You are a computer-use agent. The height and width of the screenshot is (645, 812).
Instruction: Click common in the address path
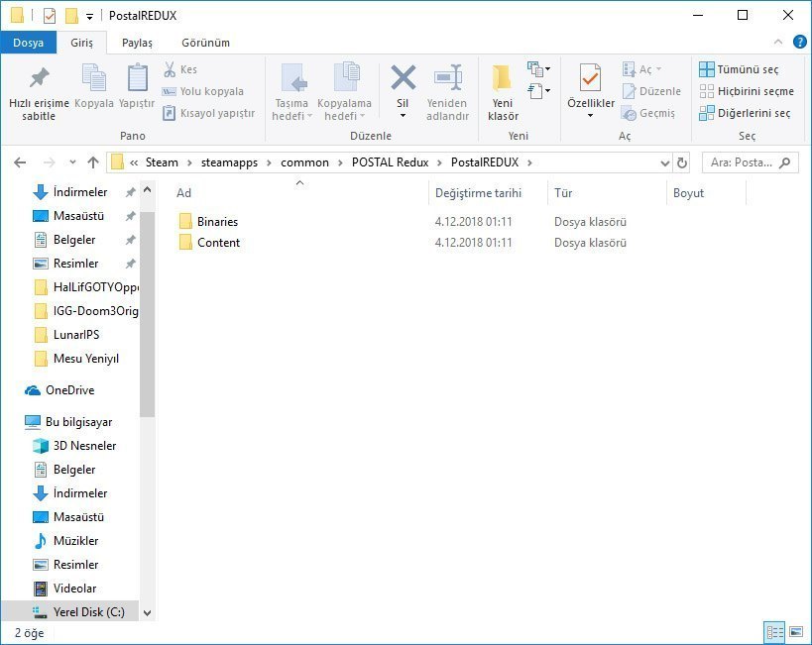click(x=304, y=162)
